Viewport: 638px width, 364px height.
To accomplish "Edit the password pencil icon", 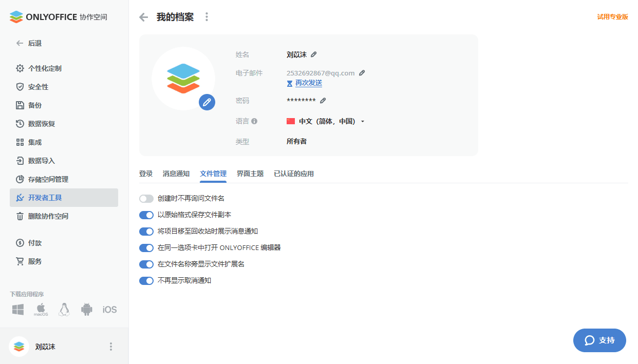I will pyautogui.click(x=323, y=101).
